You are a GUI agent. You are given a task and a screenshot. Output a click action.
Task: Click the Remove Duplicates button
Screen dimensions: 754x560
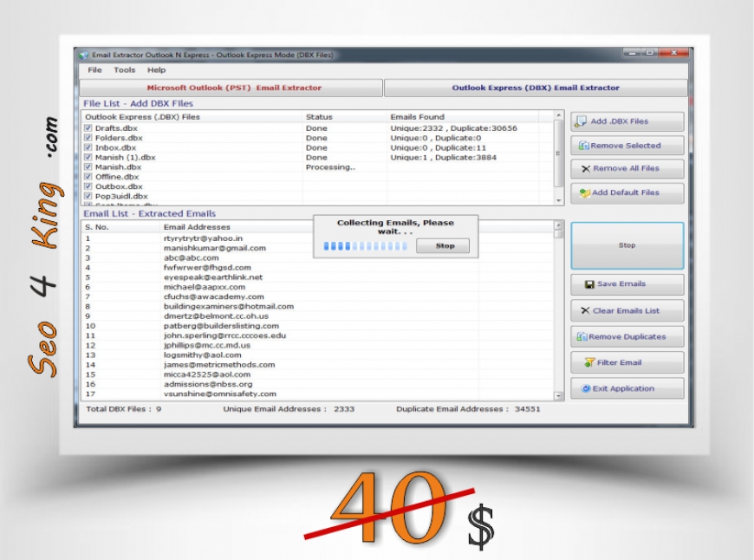click(627, 336)
